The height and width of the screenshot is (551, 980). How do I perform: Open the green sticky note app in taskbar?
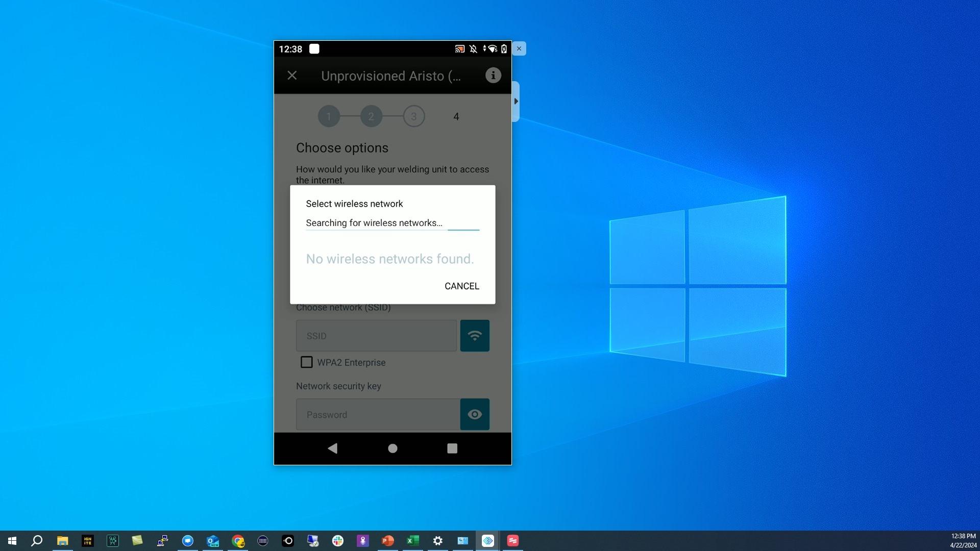(137, 541)
